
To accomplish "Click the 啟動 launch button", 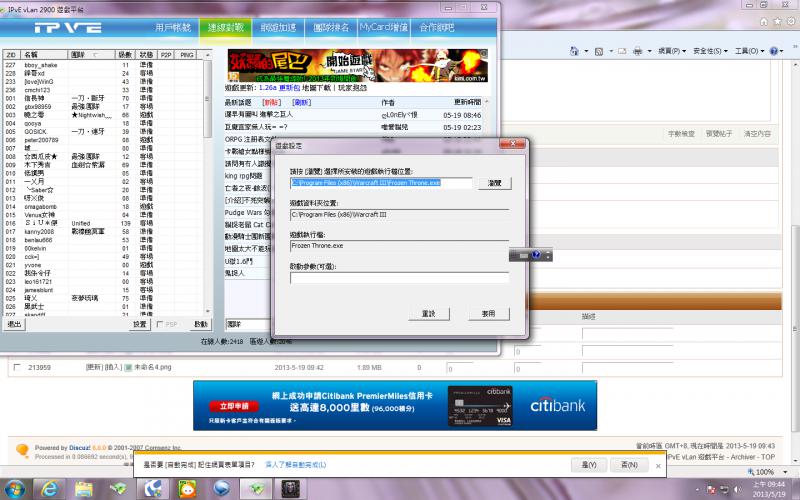I will [x=201, y=324].
